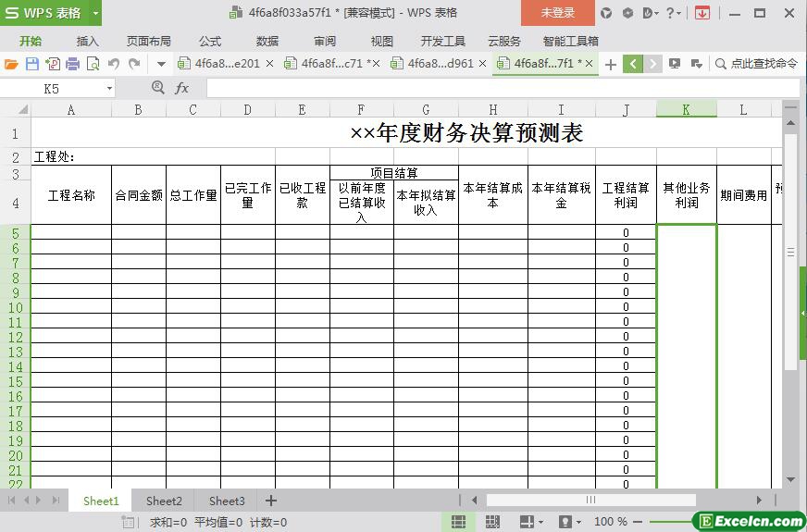This screenshot has width=807, height=532.
Task: Switch to normal view in status bar
Action: coord(458,522)
